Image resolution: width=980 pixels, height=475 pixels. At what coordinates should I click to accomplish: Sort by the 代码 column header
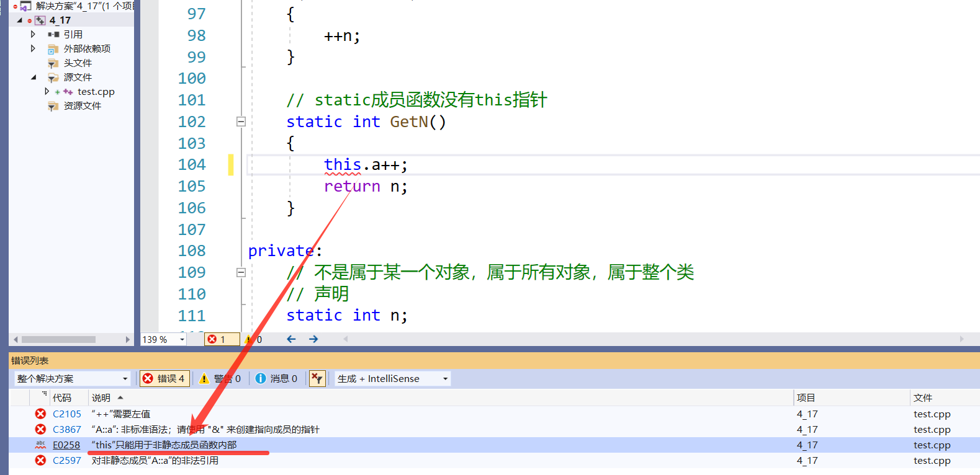point(62,397)
